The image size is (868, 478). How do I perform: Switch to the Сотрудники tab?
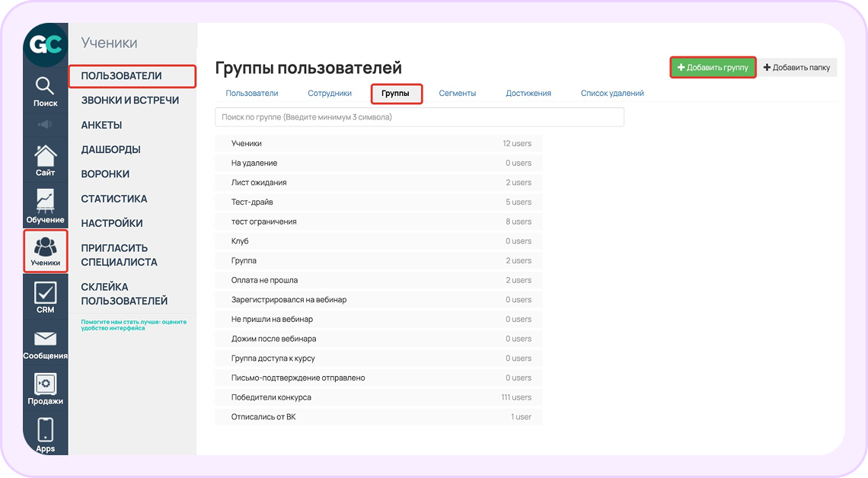[330, 94]
